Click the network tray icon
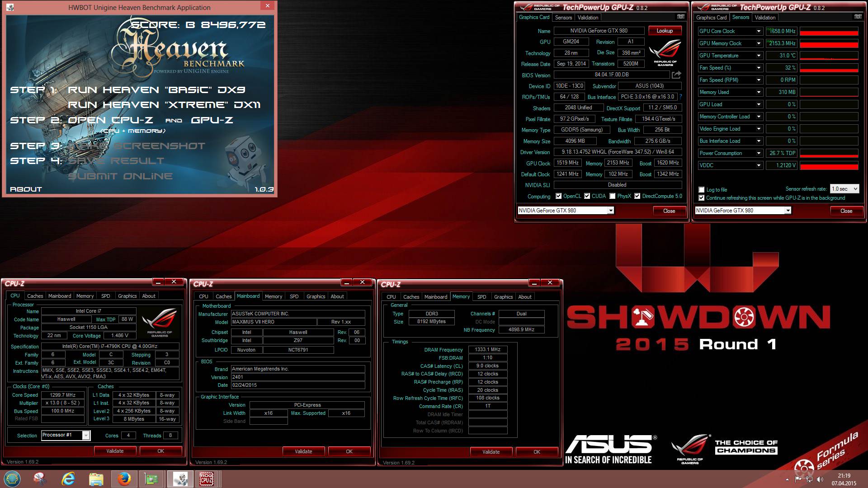Screen dimensions: 868x488 (809, 479)
